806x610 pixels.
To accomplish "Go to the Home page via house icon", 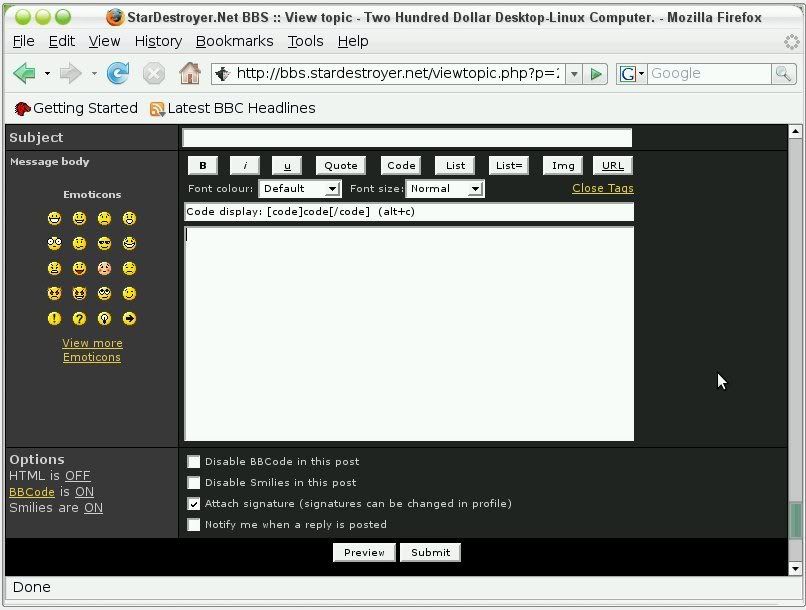I will point(190,73).
